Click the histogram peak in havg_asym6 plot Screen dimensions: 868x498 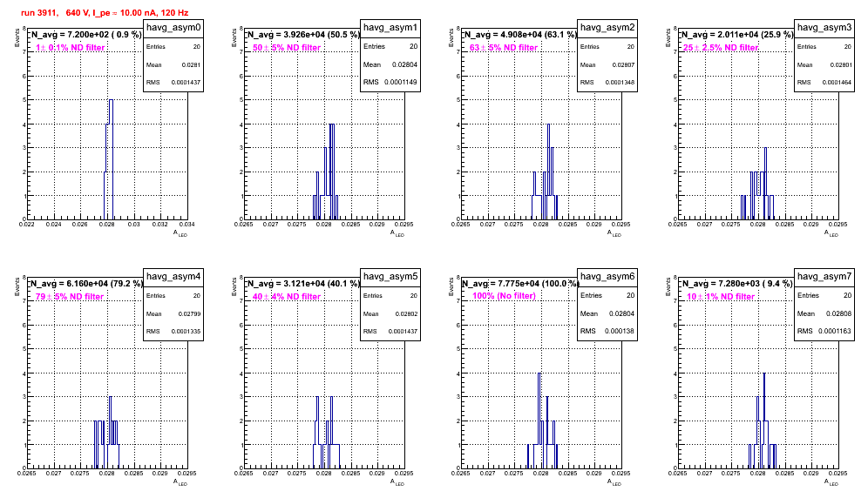pos(539,421)
